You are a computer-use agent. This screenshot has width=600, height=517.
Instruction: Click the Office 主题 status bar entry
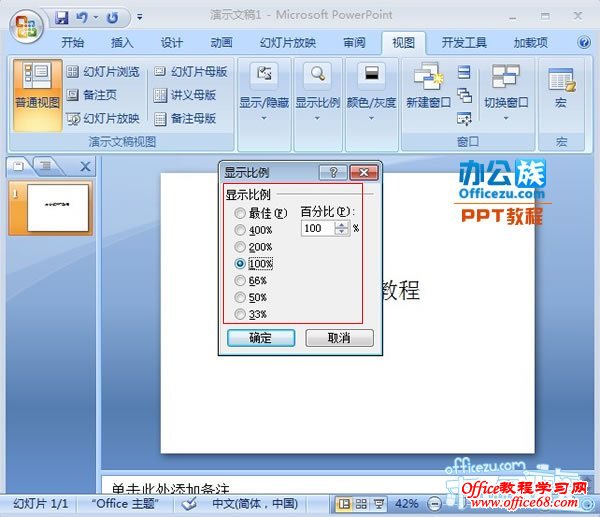125,504
